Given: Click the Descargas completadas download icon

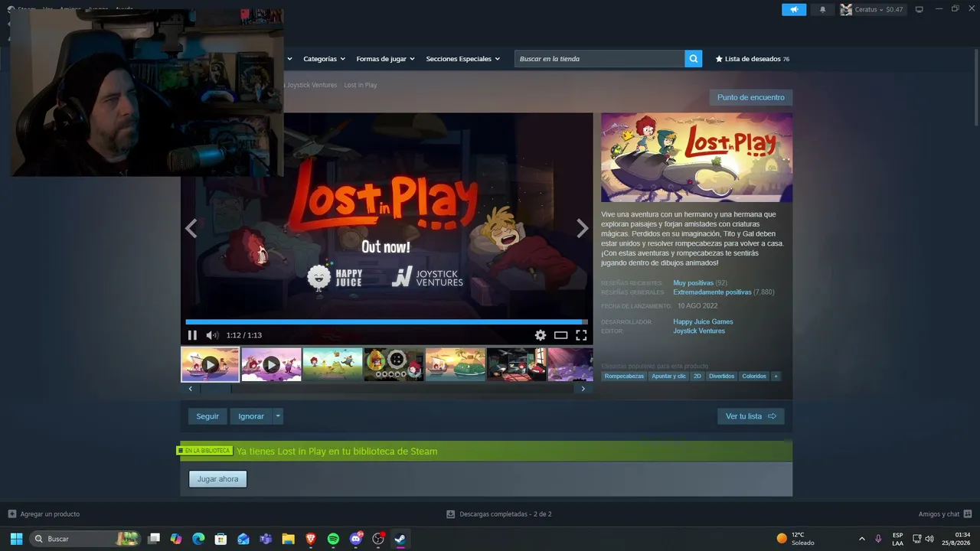Looking at the screenshot, I should point(451,514).
